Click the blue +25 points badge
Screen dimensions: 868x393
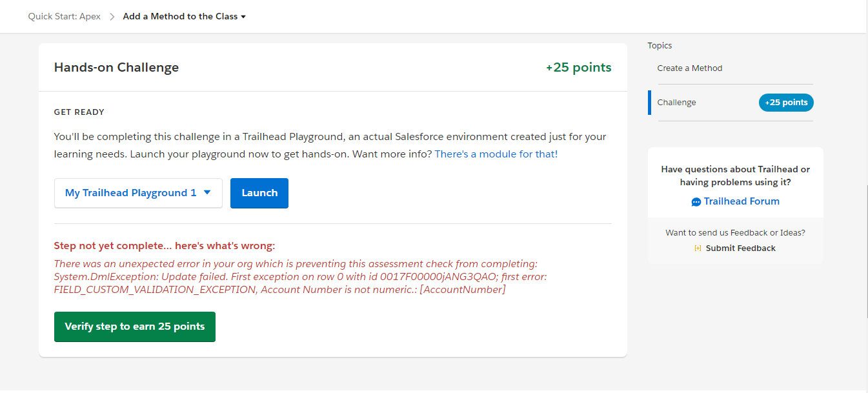point(786,103)
